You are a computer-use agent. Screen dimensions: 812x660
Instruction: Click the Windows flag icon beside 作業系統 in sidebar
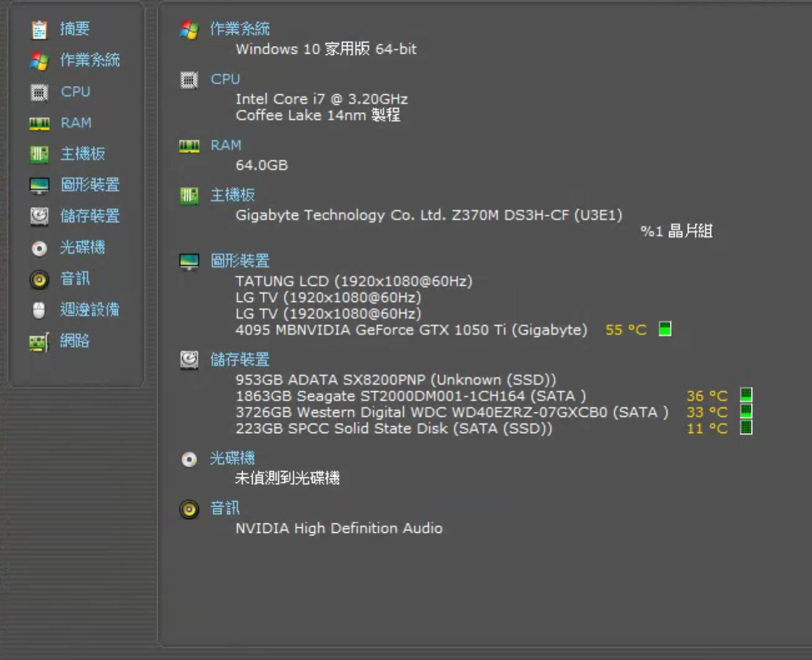click(x=39, y=60)
